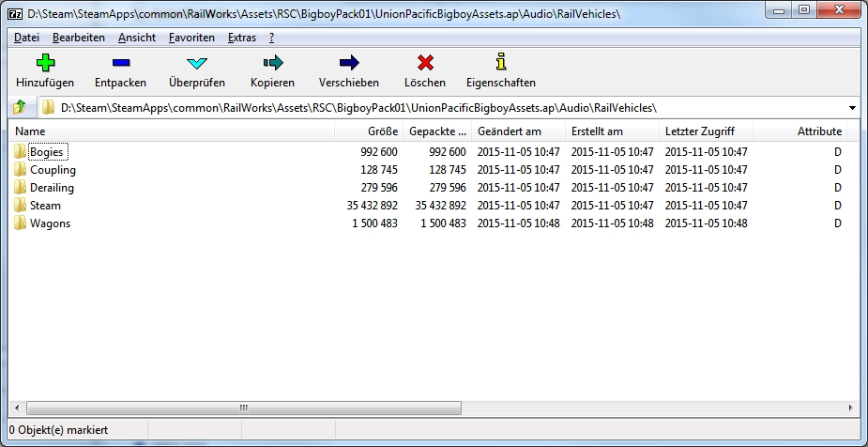Click Derailing packed size 279 596
Viewport: 868px width, 447px height.
[x=448, y=187]
